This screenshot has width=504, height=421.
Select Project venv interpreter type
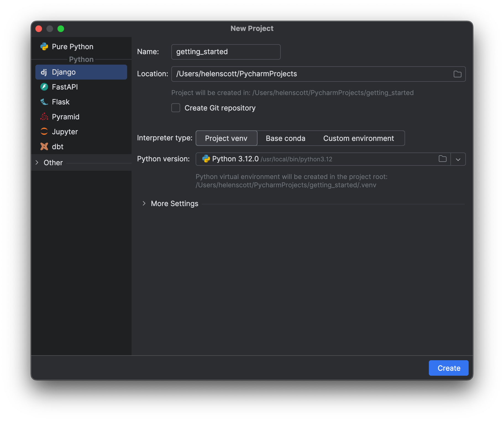pyautogui.click(x=226, y=138)
